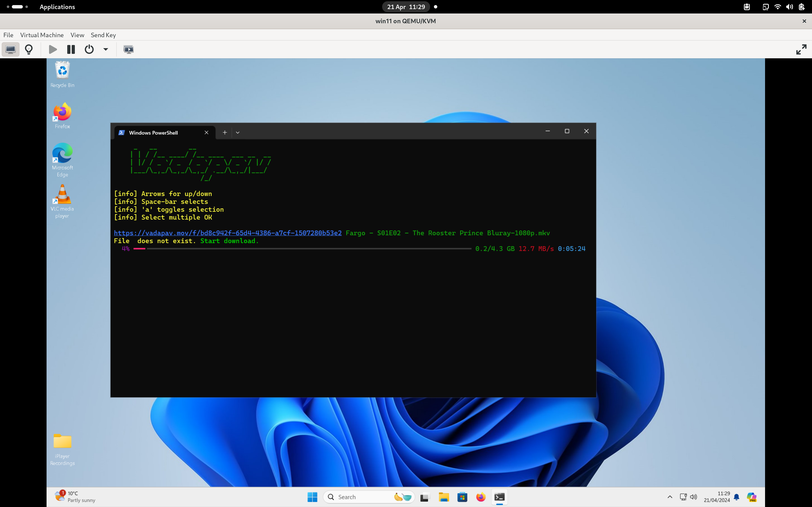
Task: Close the Windows PowerShell tab
Action: tap(206, 132)
